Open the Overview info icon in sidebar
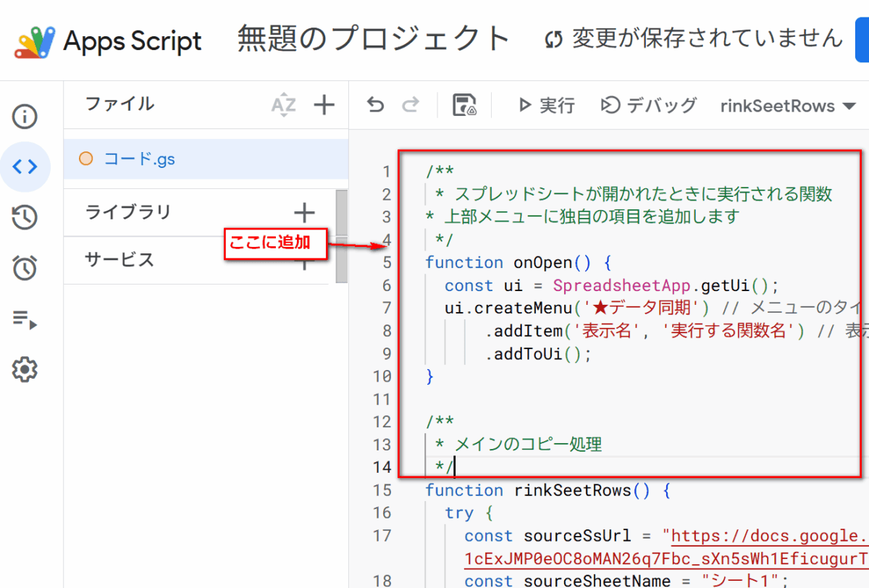This screenshot has width=869, height=588. tap(25, 117)
